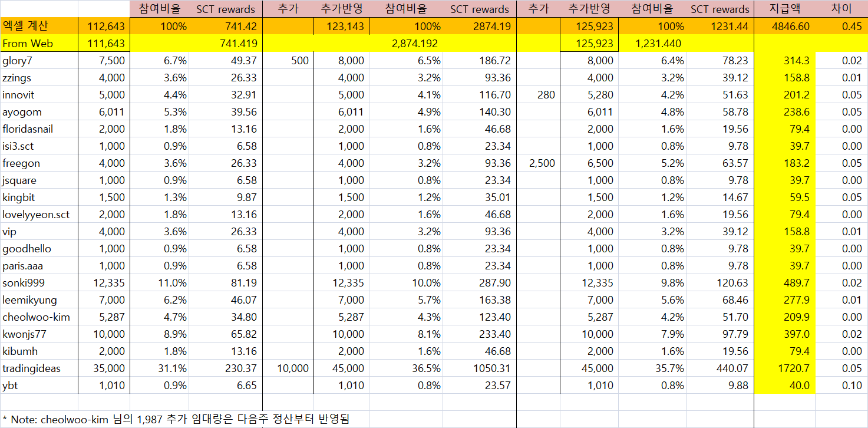Click tradingideas' SCT reward 1050.31
Screen dimensions: 868x428
[x=479, y=368]
